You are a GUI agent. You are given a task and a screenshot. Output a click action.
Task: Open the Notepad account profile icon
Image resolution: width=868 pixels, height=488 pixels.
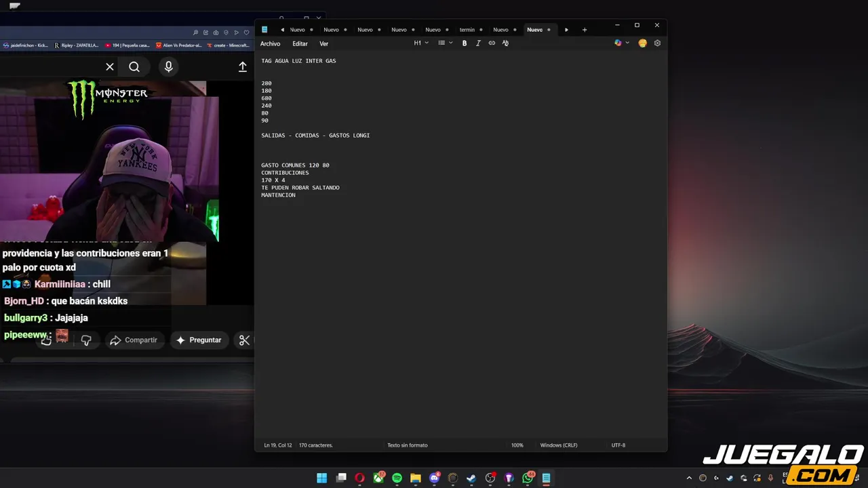coord(642,43)
